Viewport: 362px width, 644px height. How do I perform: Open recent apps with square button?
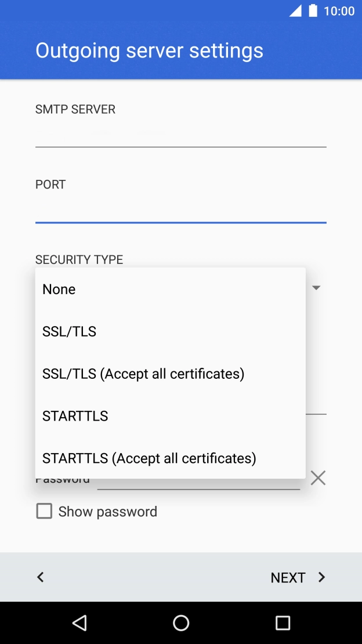283,623
